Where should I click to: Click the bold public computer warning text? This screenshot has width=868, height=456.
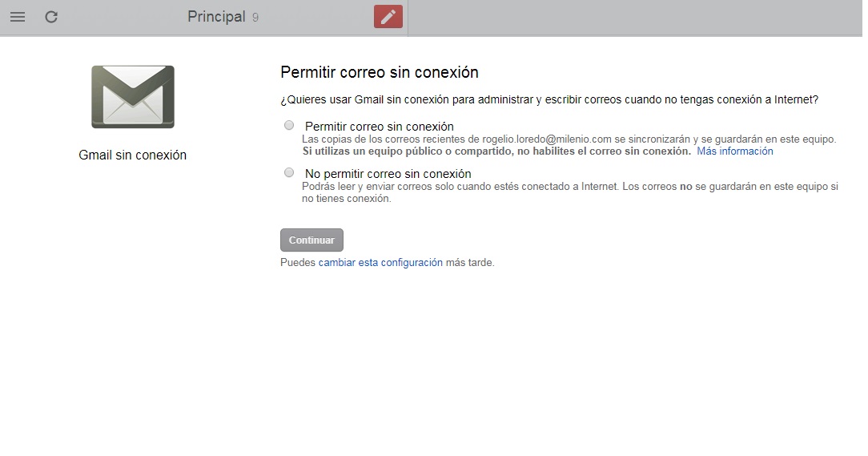496,151
